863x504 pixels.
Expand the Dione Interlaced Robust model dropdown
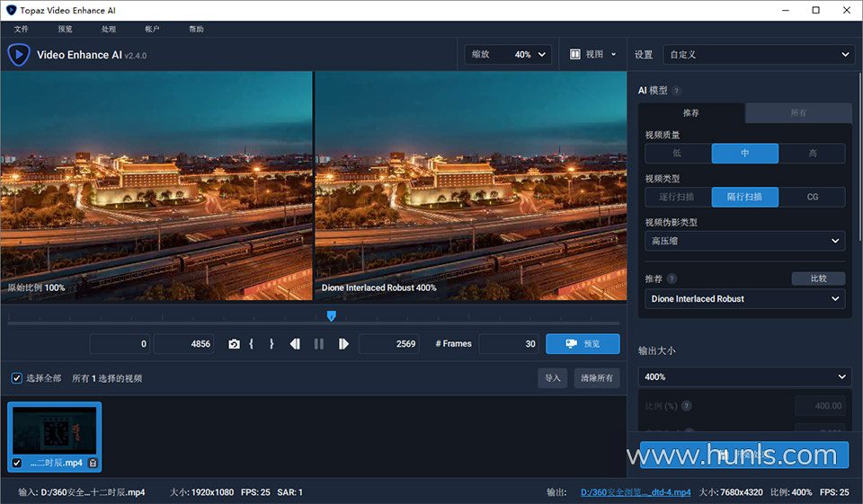coord(744,299)
